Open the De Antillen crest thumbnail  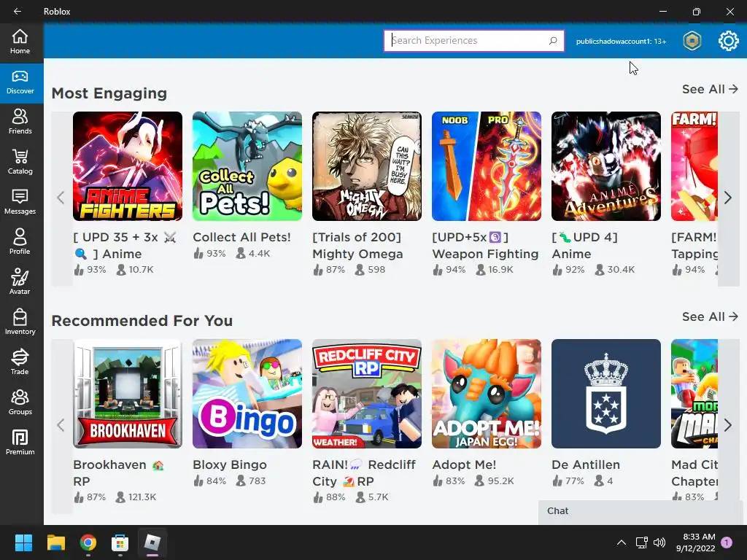(606, 394)
